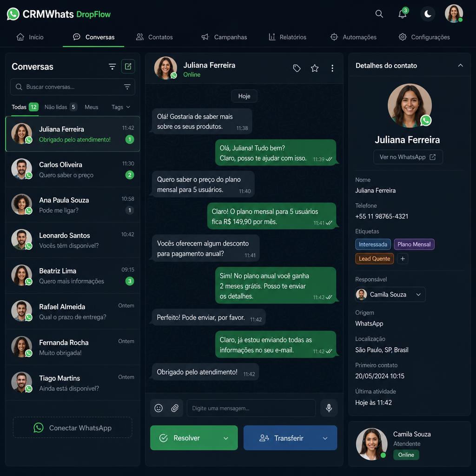Open the Automações tab

[x=353, y=37]
